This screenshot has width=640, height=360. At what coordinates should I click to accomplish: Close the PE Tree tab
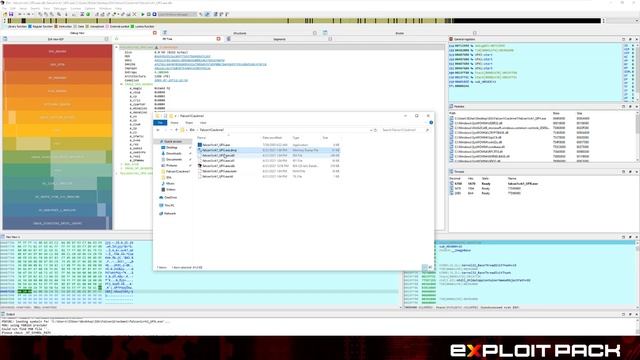coord(218,39)
